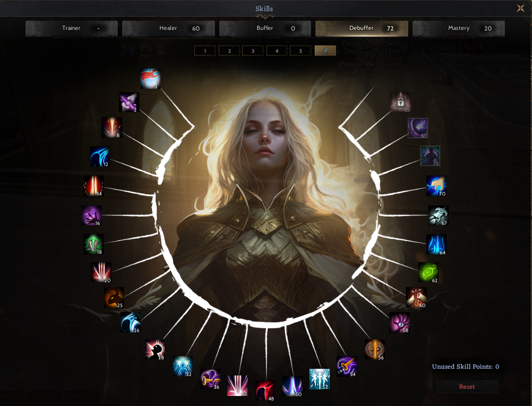Image resolution: width=532 pixels, height=406 pixels.
Task: Select skill preset 3
Action: (253, 51)
